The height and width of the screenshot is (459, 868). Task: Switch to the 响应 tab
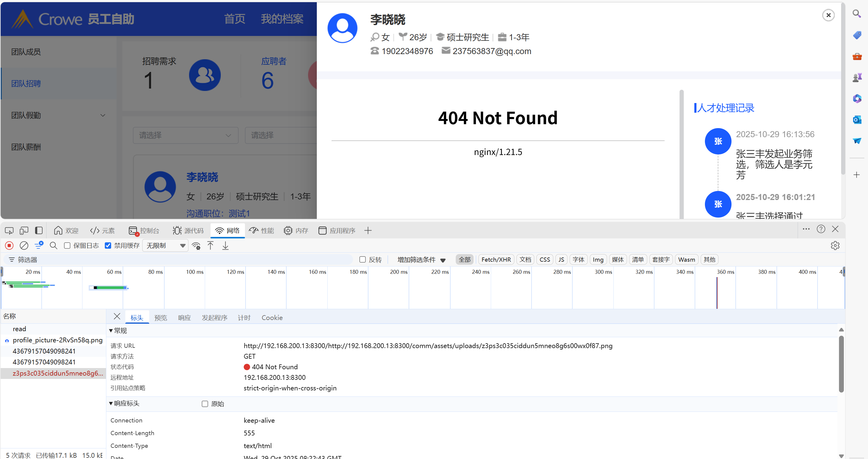(184, 318)
